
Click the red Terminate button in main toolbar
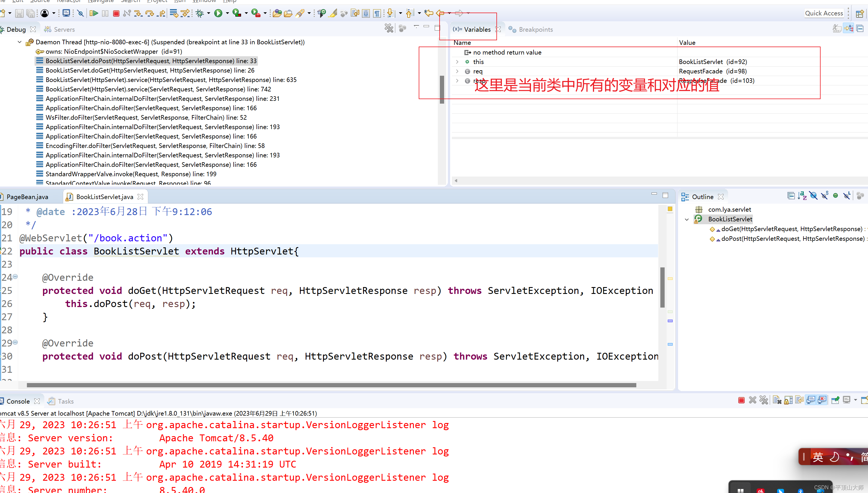click(116, 13)
